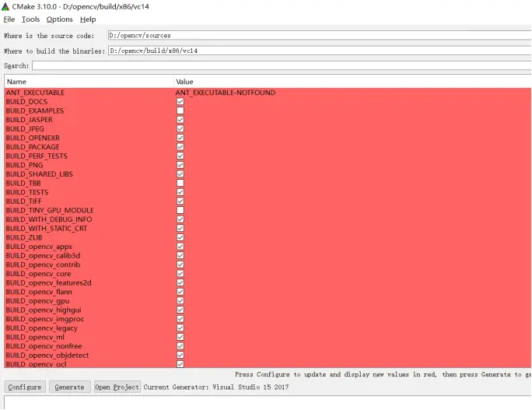Viewport: 532px width, 410px height.
Task: Click the Configure button
Action: click(25, 387)
